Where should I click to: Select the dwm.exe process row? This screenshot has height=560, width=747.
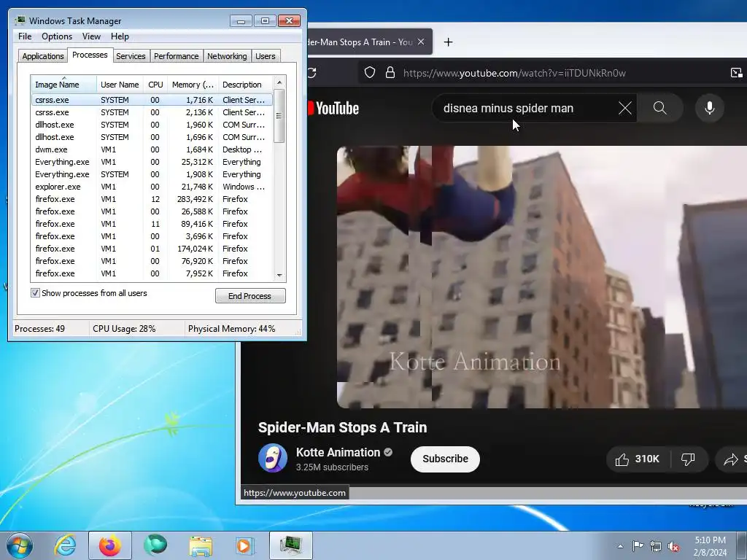152,149
